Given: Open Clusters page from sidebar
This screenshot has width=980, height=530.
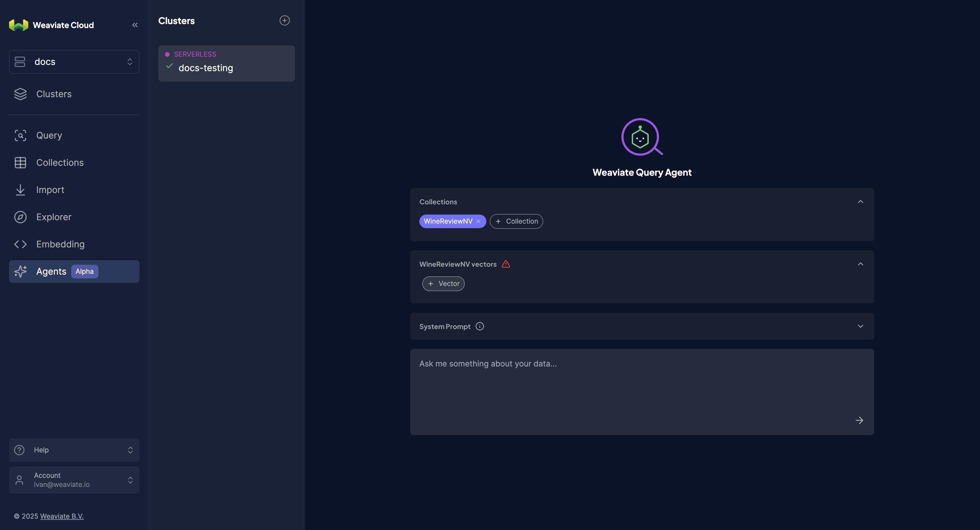Looking at the screenshot, I should [74, 94].
